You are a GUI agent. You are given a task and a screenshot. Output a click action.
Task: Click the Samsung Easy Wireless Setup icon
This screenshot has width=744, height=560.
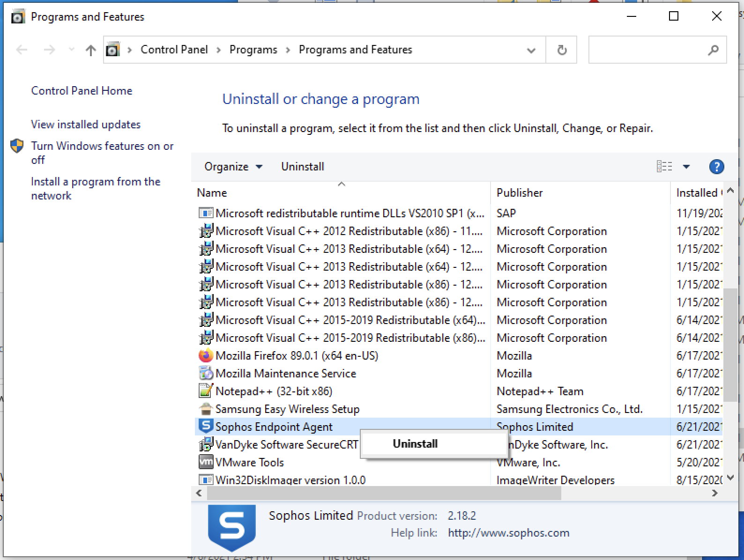point(206,409)
